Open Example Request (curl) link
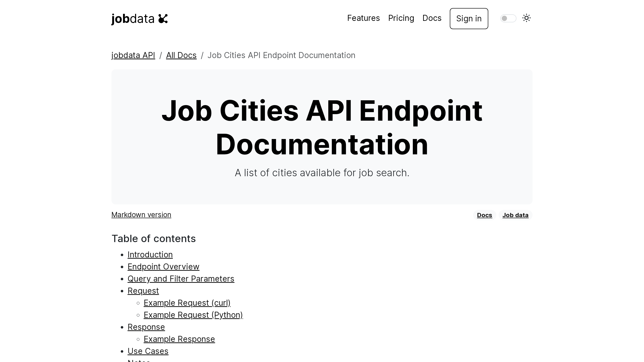Screen dimensions: 644x362 (x=187, y=303)
